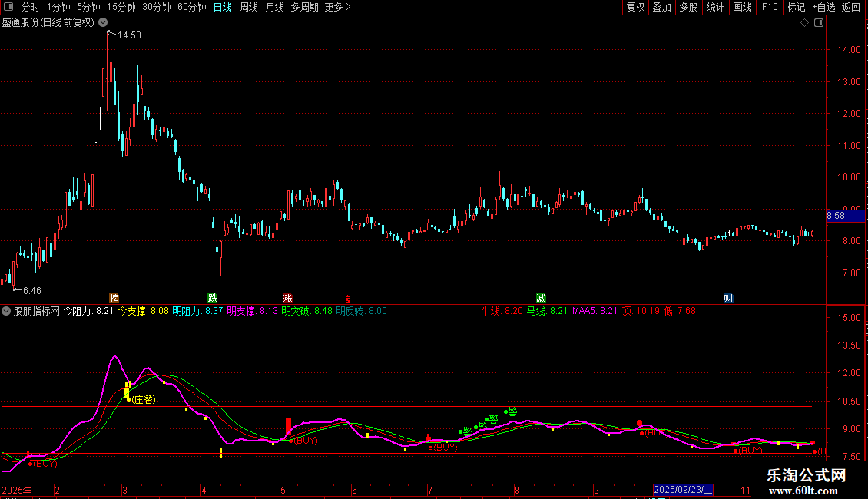Click the blue 财 event marker
Viewport: 868px width, 499px height.
728,298
